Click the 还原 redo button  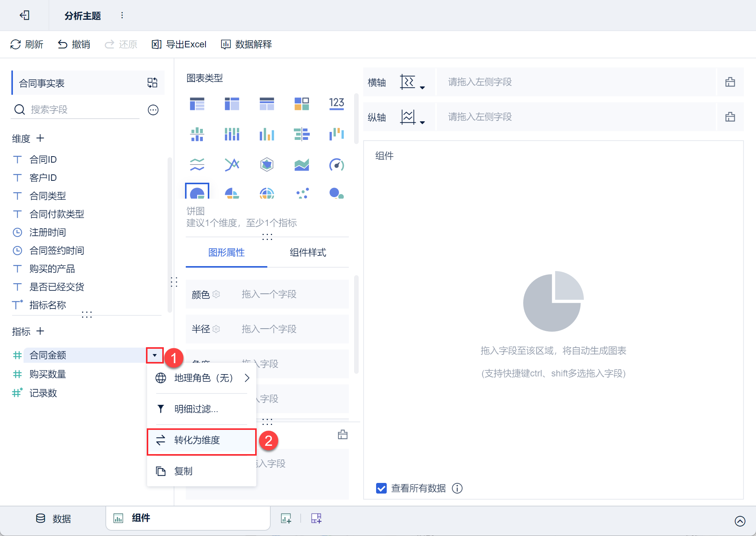121,44
